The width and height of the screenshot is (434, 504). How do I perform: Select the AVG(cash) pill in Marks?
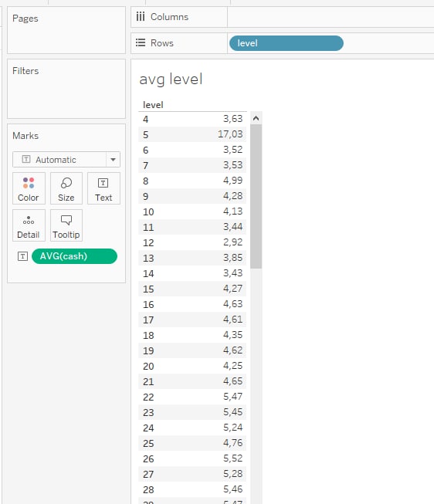pos(74,256)
